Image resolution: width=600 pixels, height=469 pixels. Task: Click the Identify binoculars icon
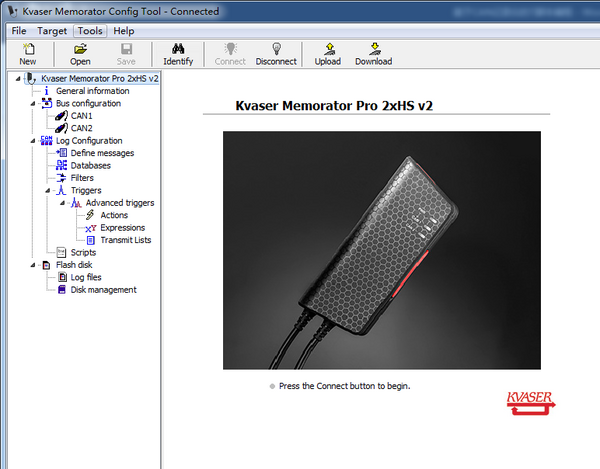[x=178, y=49]
